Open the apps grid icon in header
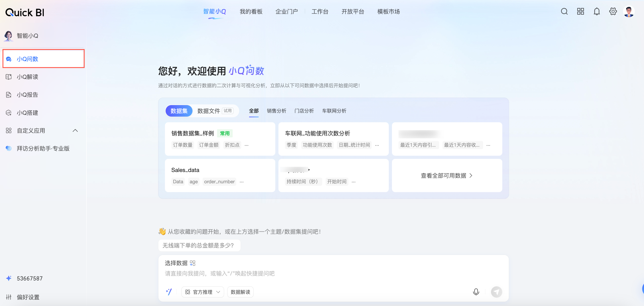This screenshot has width=644, height=306. 580,12
